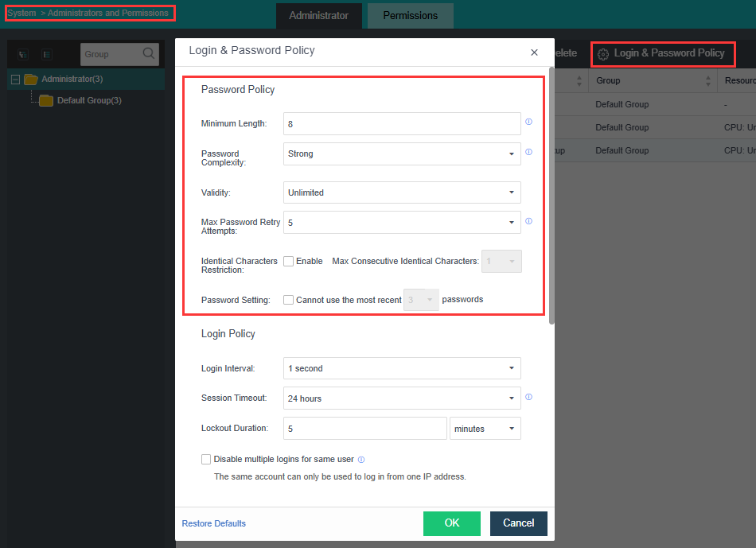The height and width of the screenshot is (548, 756).
Task: Click the Restore Defaults link
Action: pos(214,523)
